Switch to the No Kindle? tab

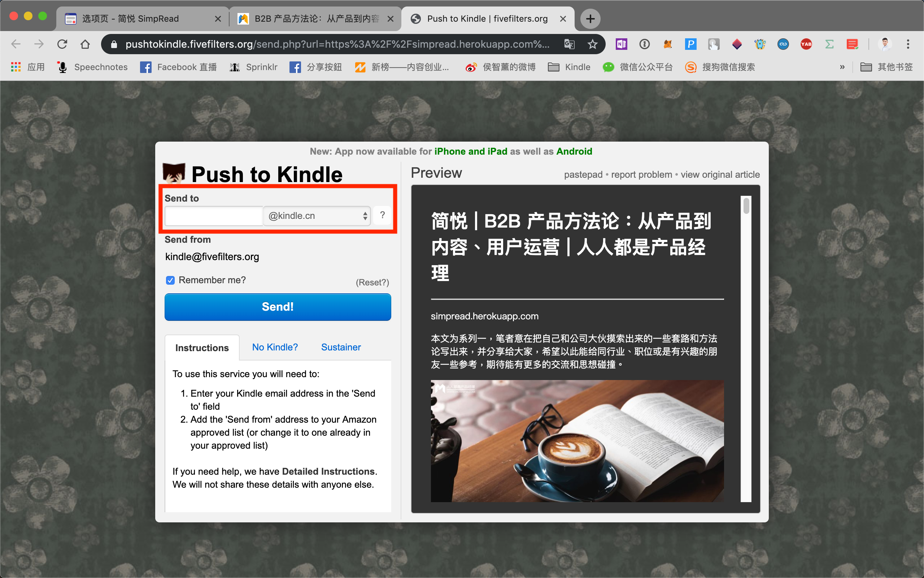(x=275, y=347)
